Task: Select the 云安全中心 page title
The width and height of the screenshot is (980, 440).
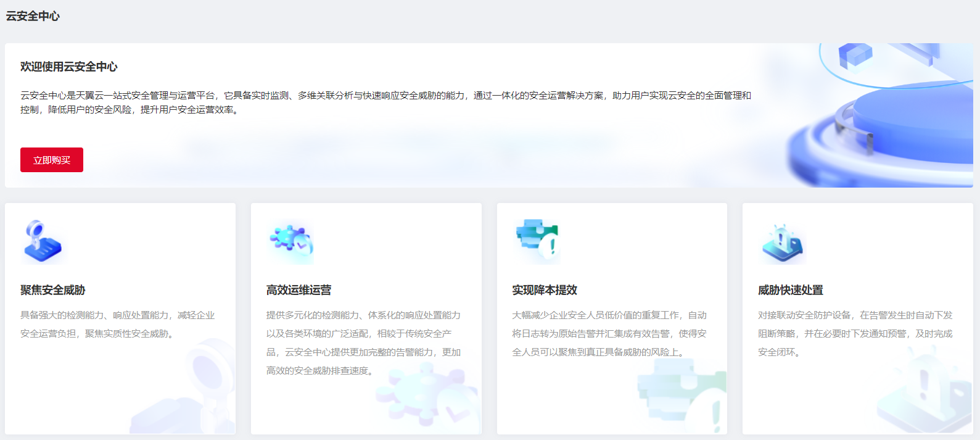Action: (x=33, y=16)
